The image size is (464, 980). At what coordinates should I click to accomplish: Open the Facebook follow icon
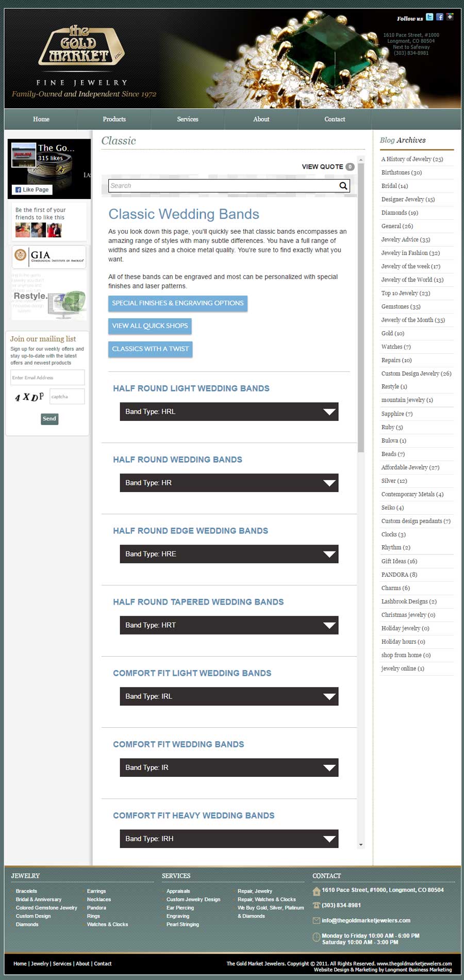tap(440, 17)
